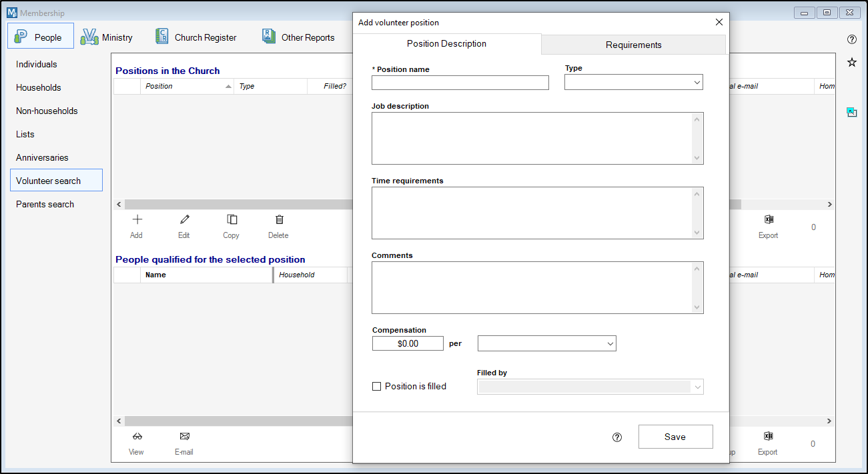The image size is (868, 474).
Task: Export positions list to Excel
Action: pos(768,220)
